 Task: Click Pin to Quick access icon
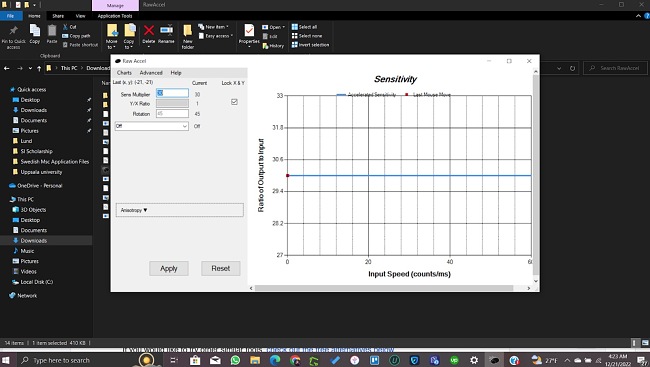pos(13,30)
